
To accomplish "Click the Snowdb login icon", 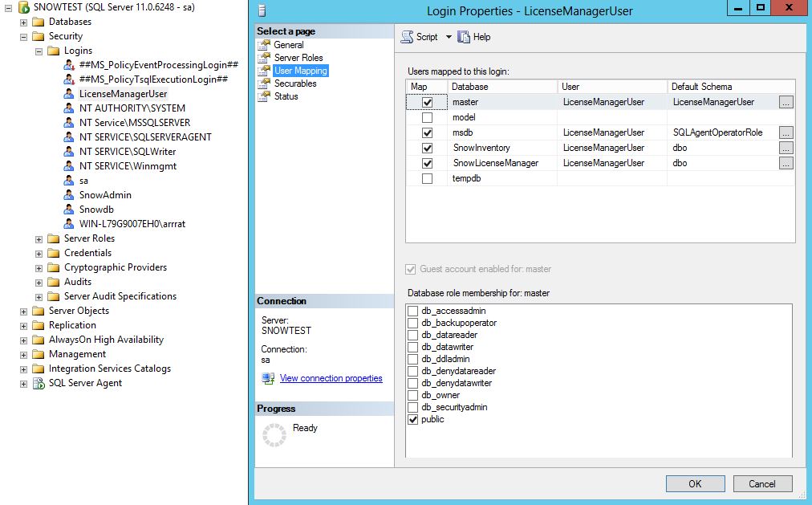I will click(69, 210).
